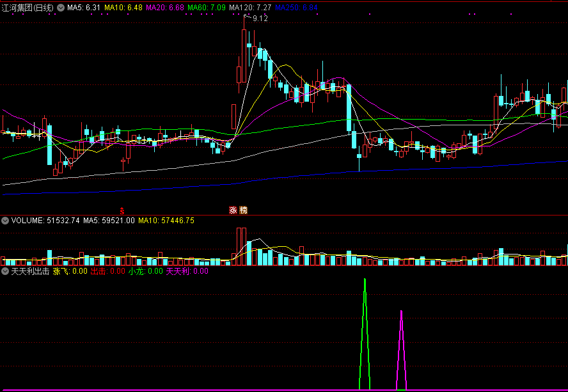Viewport: 568px width, 392px height.
Task: Expand the main chart indicator dropdown arrow
Action: point(61,8)
